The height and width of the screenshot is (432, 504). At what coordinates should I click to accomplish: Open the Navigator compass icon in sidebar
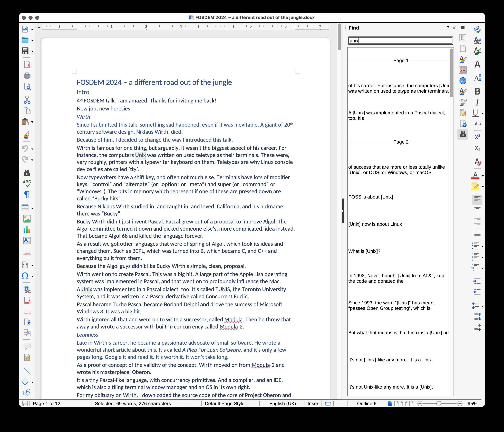click(463, 81)
